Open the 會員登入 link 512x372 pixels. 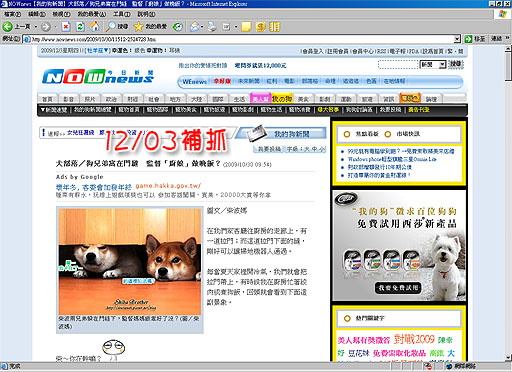[x=312, y=51]
